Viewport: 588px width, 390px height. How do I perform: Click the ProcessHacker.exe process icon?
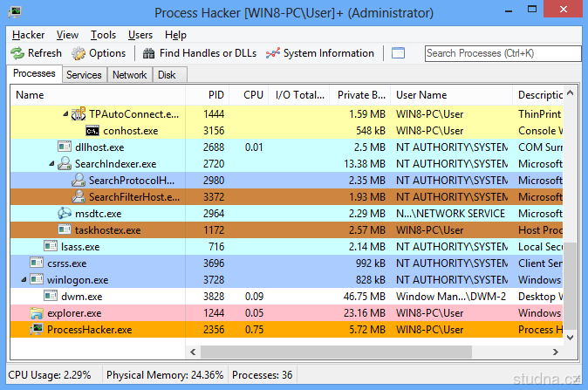pyautogui.click(x=37, y=330)
